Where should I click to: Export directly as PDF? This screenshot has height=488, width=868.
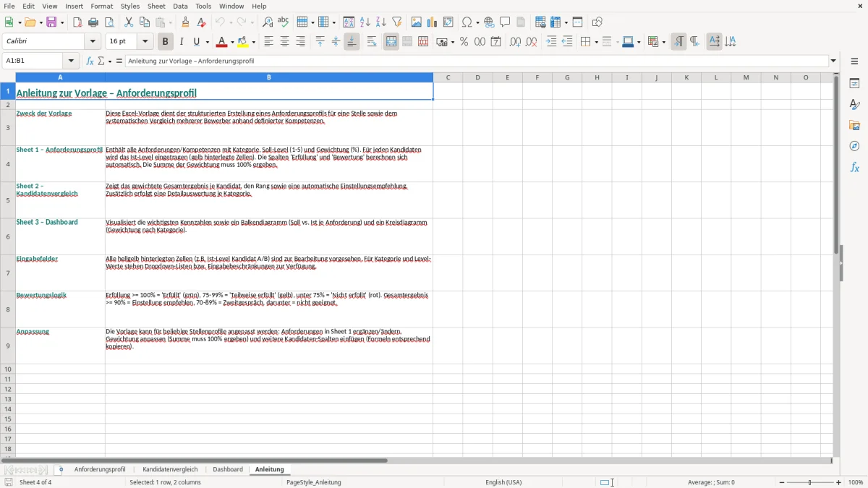pos(77,22)
